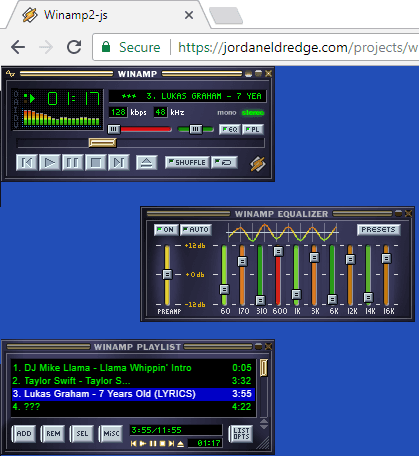Image resolution: width=419 pixels, height=456 pixels.
Task: Click the 12K band slider
Action: click(350, 275)
